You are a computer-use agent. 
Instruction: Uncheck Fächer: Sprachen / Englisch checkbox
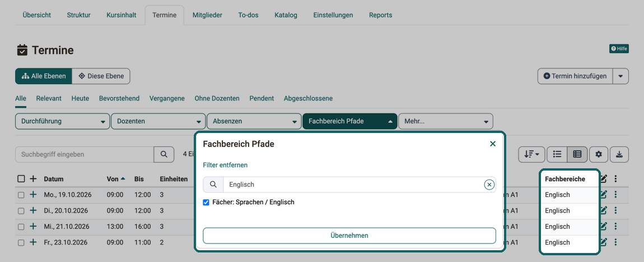tap(206, 203)
